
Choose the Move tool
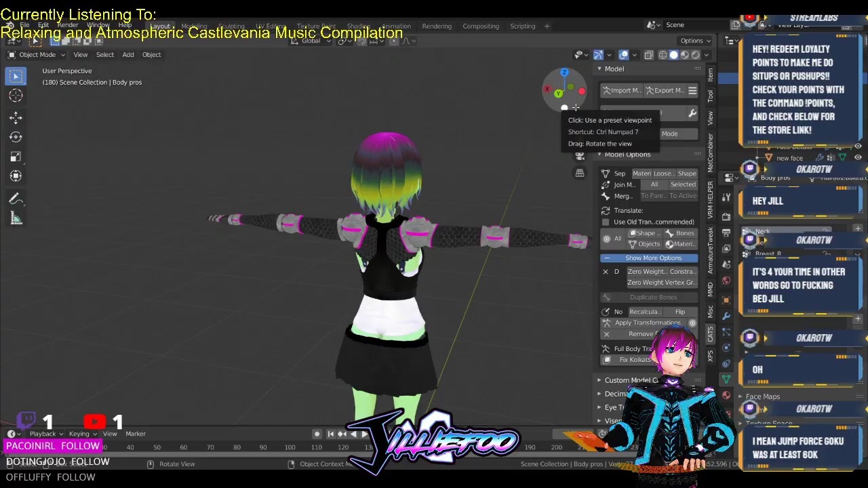click(x=16, y=118)
